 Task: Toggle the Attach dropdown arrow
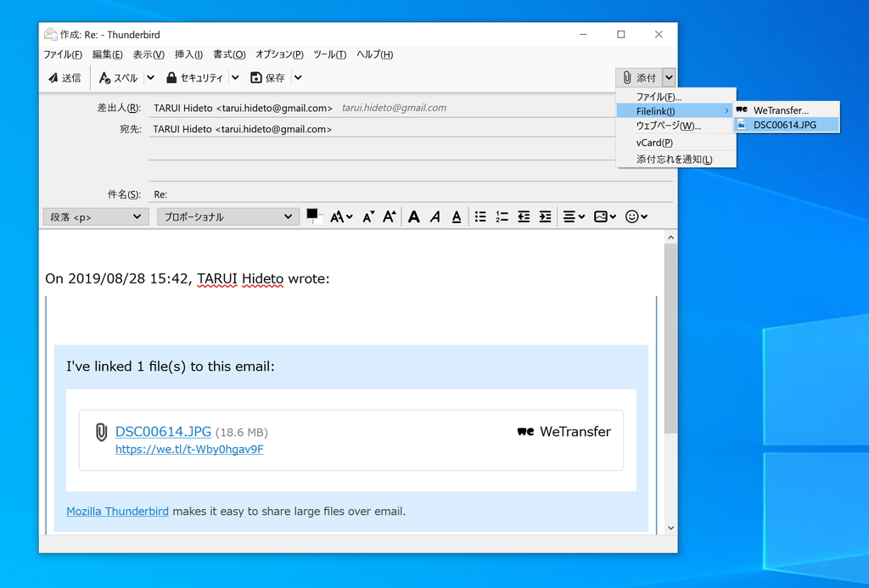pos(669,77)
